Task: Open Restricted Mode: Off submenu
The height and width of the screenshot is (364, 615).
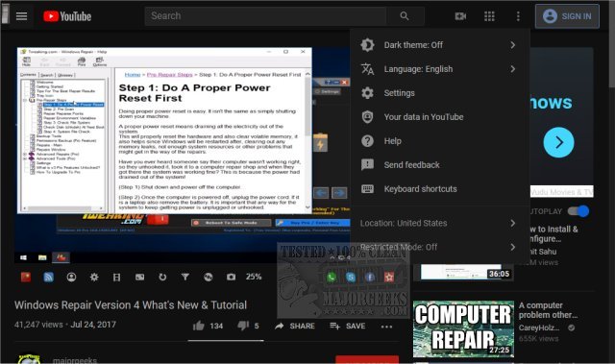Action: click(438, 247)
